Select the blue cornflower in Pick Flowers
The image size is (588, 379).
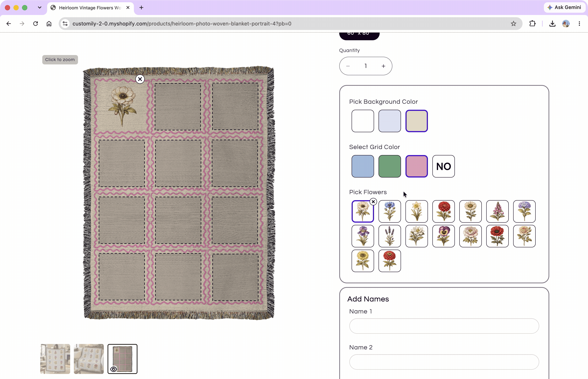[x=390, y=211]
